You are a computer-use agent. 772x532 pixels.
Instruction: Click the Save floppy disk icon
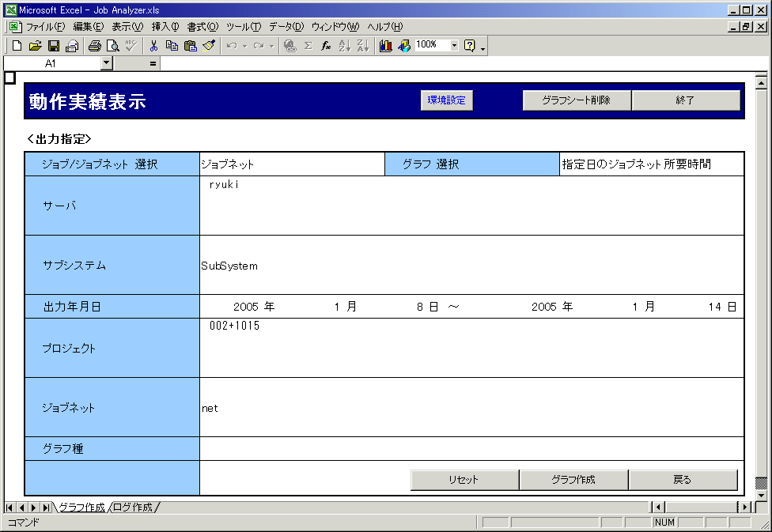54,46
